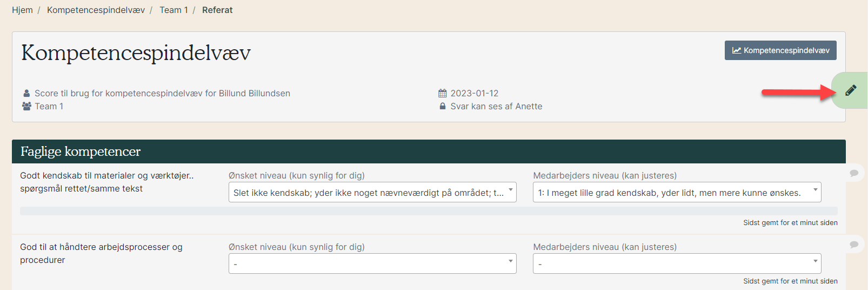The height and width of the screenshot is (290, 868).
Task: Select Referat breadcrumb item
Action: [217, 10]
